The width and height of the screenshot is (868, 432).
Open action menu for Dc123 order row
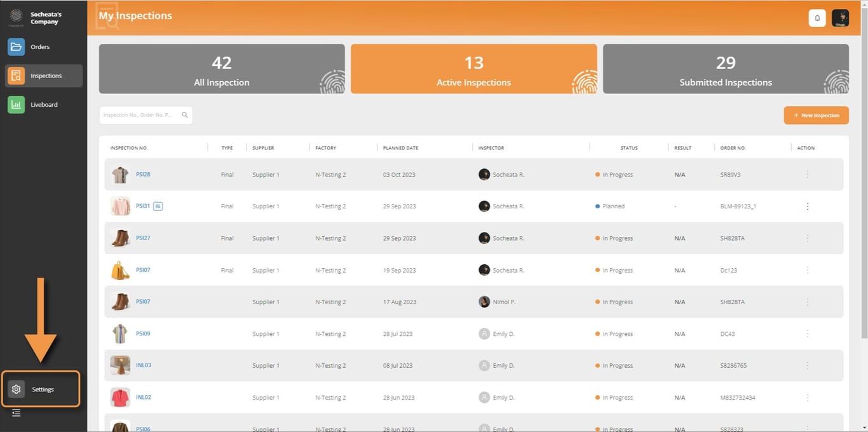click(808, 270)
